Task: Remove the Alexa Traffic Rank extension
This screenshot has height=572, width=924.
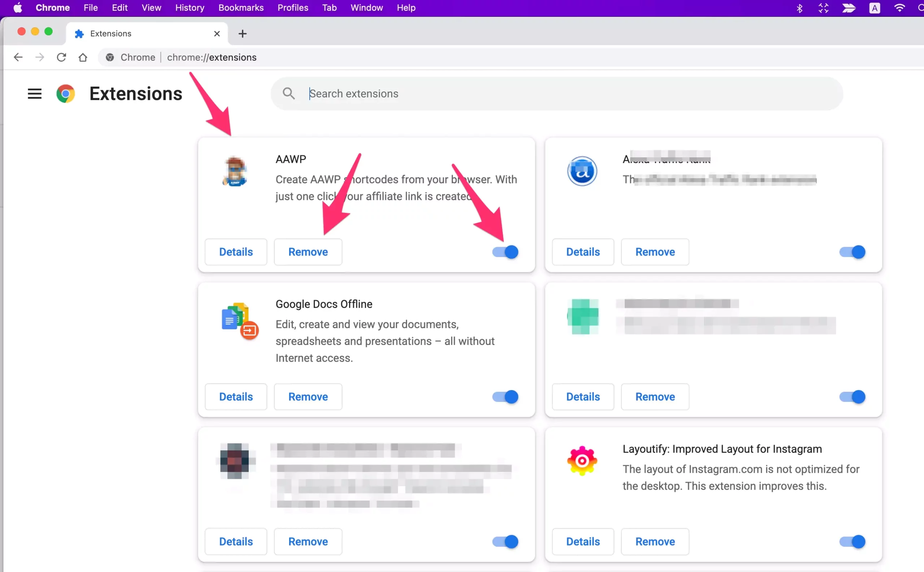Action: pos(655,252)
